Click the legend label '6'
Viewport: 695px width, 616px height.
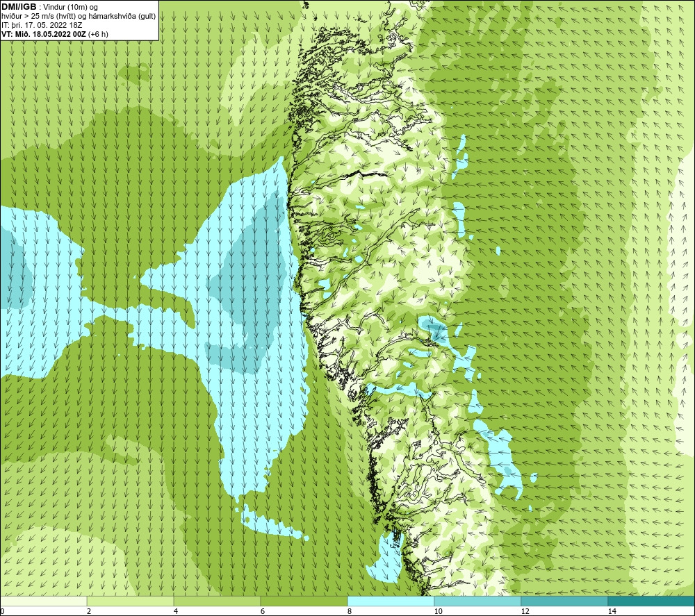(x=263, y=611)
